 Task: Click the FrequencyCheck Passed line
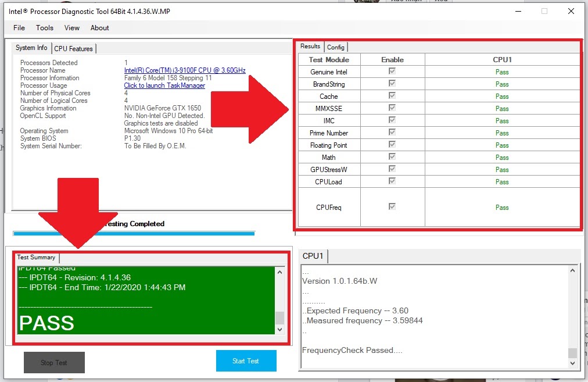352,350
